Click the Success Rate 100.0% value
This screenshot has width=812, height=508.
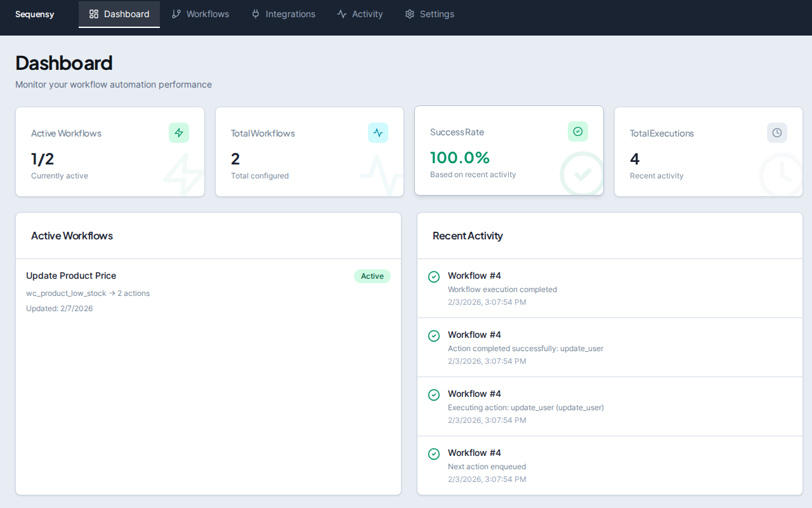pos(460,157)
